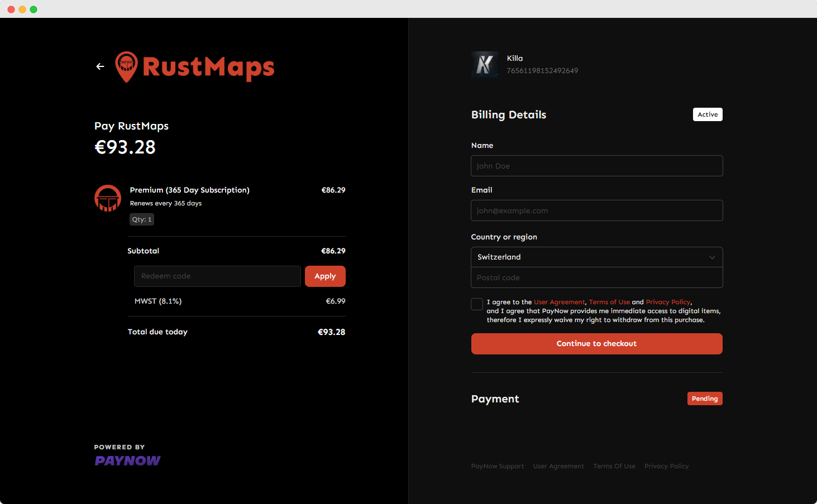Click the Pay RustMaps heading
The height and width of the screenshot is (504, 817).
[x=131, y=126]
